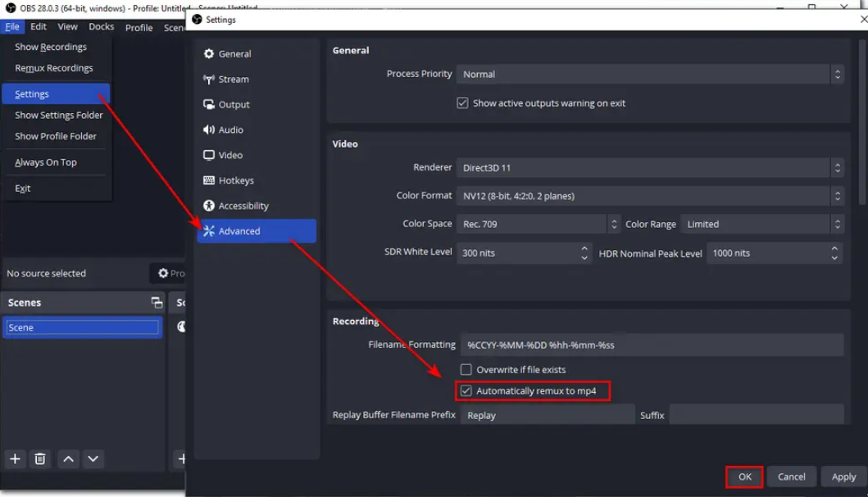Open the Profile menu
The image size is (868, 497).
point(139,27)
